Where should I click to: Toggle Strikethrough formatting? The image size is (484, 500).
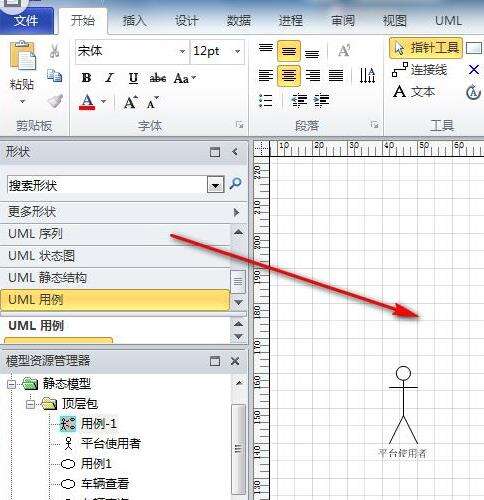[158, 78]
